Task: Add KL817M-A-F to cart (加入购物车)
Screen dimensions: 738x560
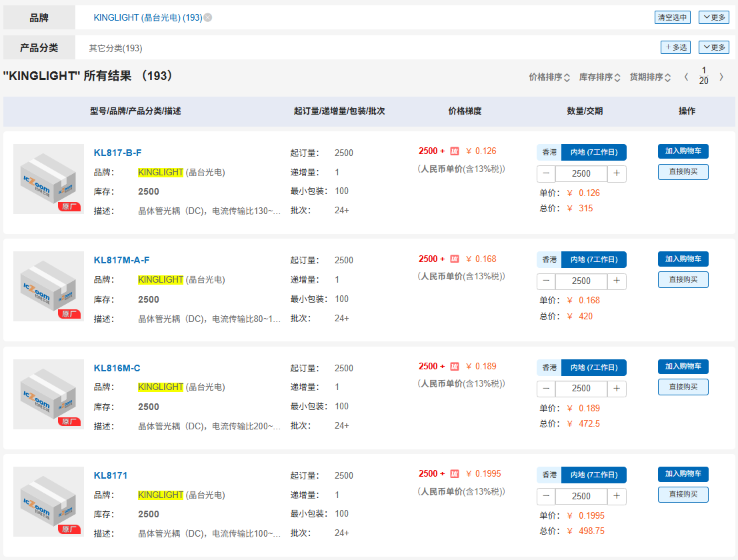Action: pyautogui.click(x=683, y=259)
